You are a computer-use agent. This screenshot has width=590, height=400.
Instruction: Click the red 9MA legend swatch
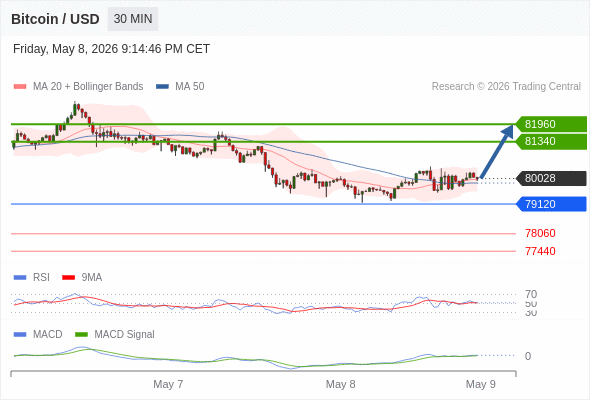click(x=68, y=278)
